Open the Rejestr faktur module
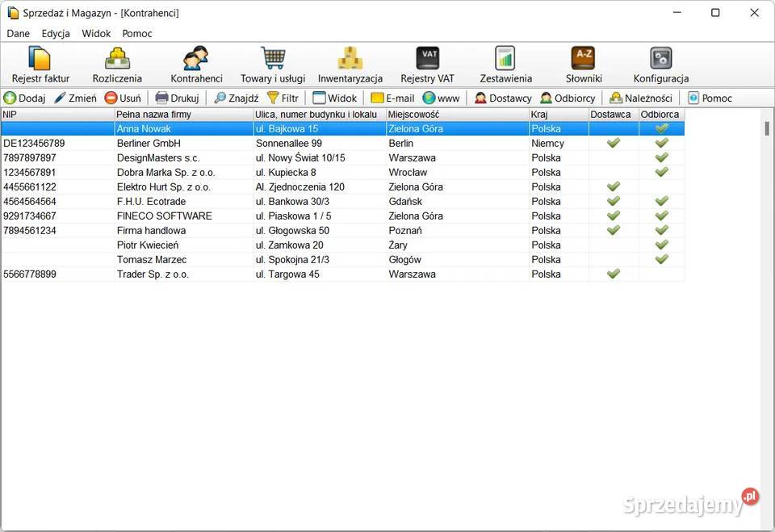This screenshot has height=532, width=775. 39,65
